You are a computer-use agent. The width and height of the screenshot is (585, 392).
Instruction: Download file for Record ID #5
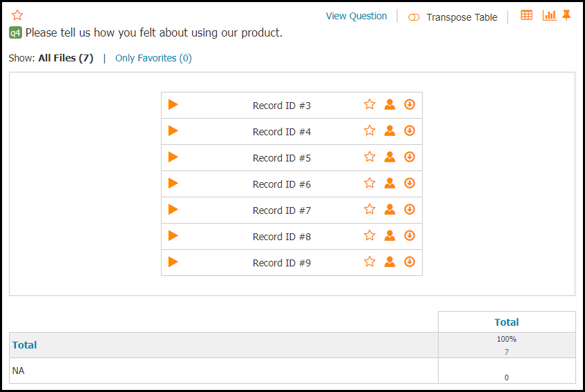point(410,157)
